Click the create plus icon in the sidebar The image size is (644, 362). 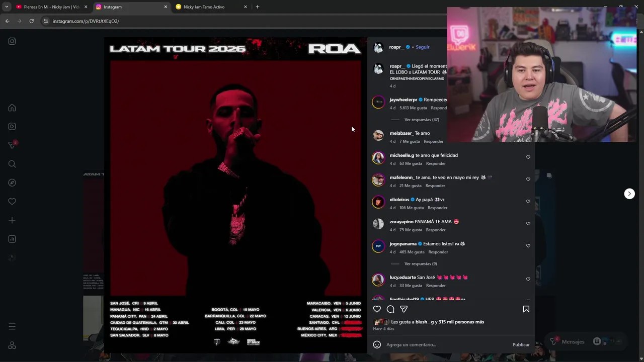click(x=12, y=220)
